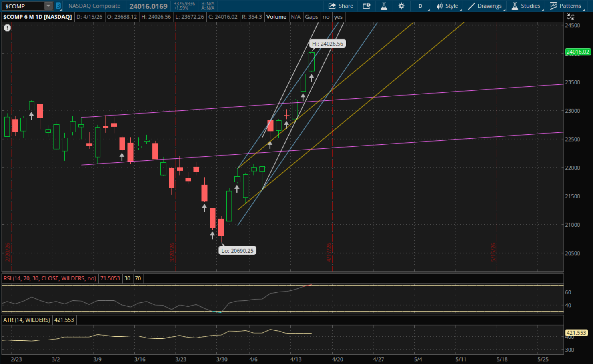The image size is (593, 364).
Task: Click the blue linked-color number 3 icon
Action: (x=58, y=6)
